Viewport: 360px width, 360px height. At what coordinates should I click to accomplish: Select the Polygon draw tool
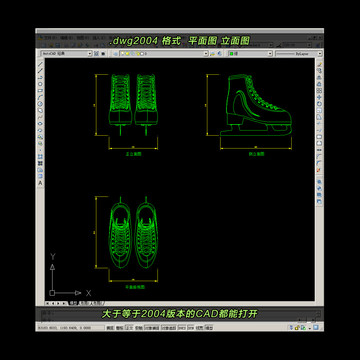pyautogui.click(x=40, y=83)
